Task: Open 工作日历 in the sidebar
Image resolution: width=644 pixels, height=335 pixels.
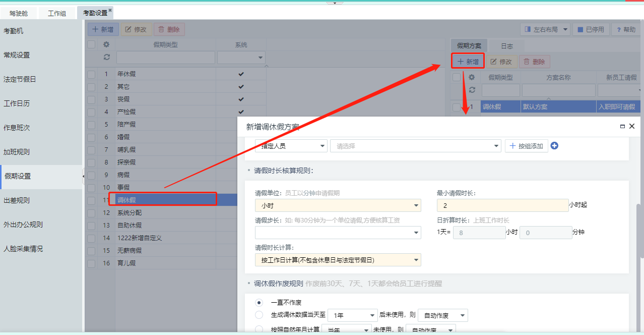Action: pos(41,103)
